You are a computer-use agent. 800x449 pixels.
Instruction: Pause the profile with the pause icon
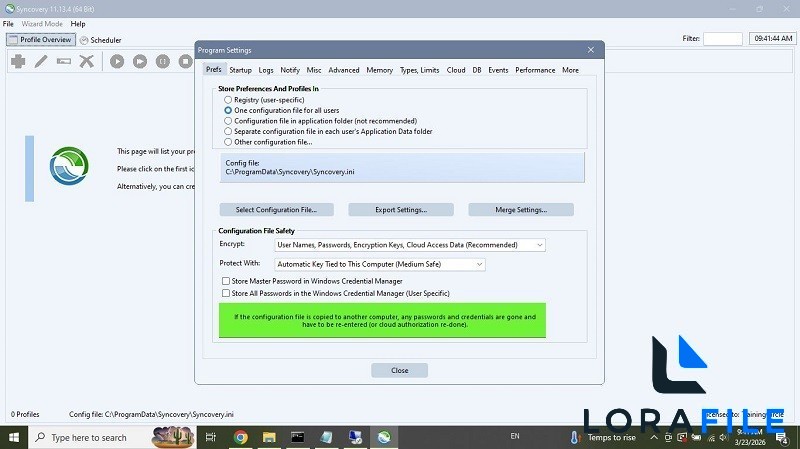(x=163, y=61)
